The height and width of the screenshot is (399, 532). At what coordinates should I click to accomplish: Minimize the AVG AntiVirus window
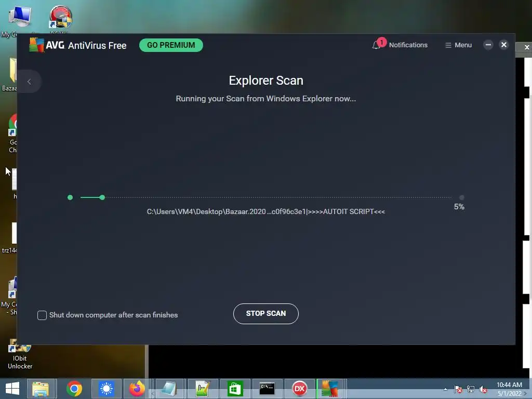[x=488, y=45]
